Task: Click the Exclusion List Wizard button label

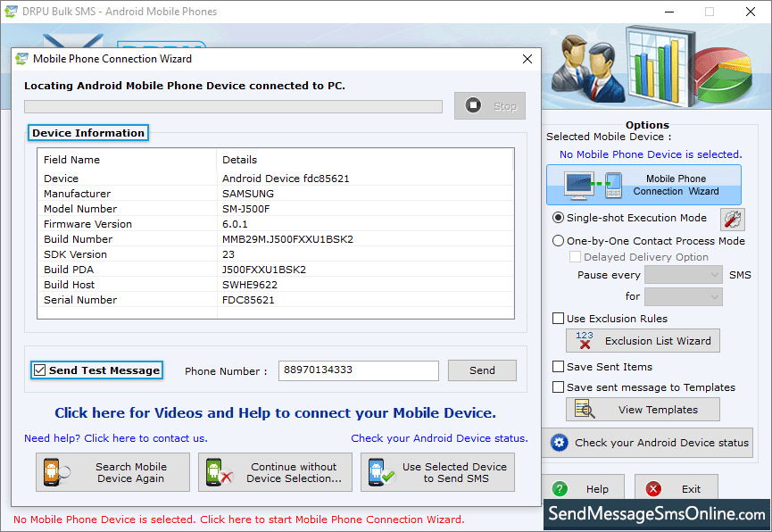Action: point(658,341)
